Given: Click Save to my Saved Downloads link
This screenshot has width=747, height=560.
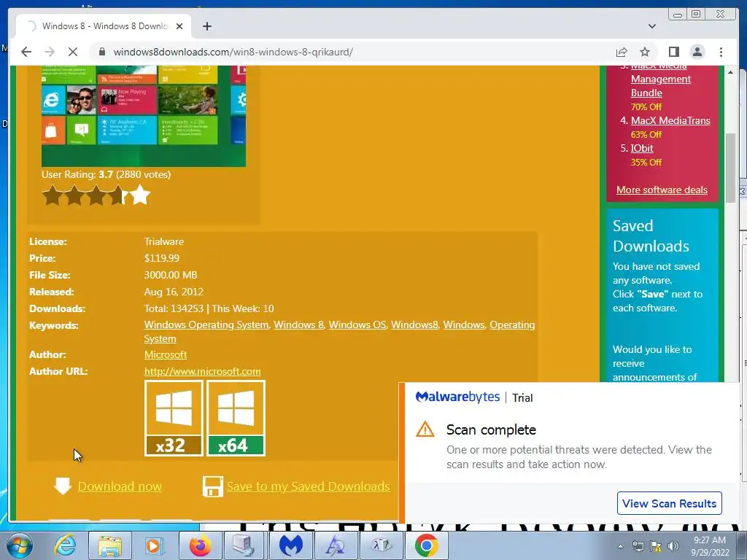Looking at the screenshot, I should coord(309,486).
